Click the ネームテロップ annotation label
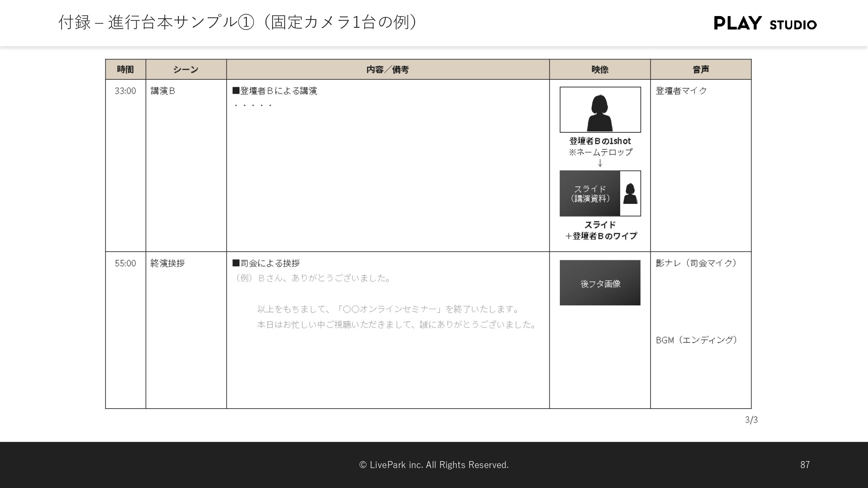 click(x=600, y=152)
